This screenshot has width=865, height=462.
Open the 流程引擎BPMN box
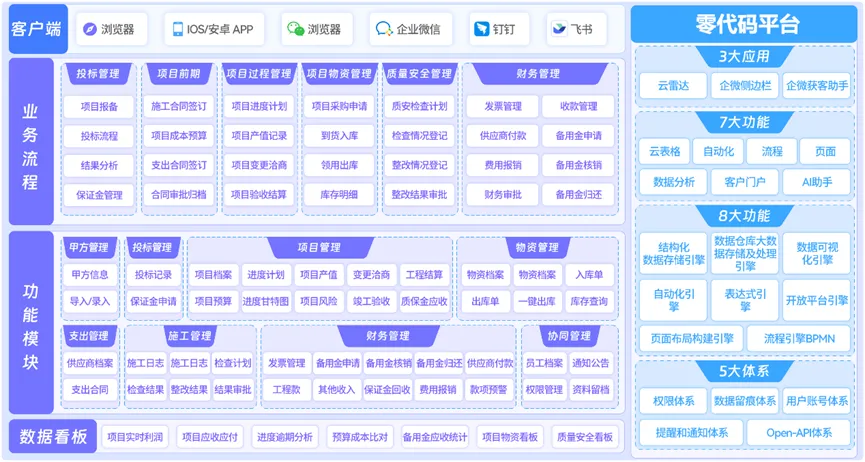[x=799, y=339]
